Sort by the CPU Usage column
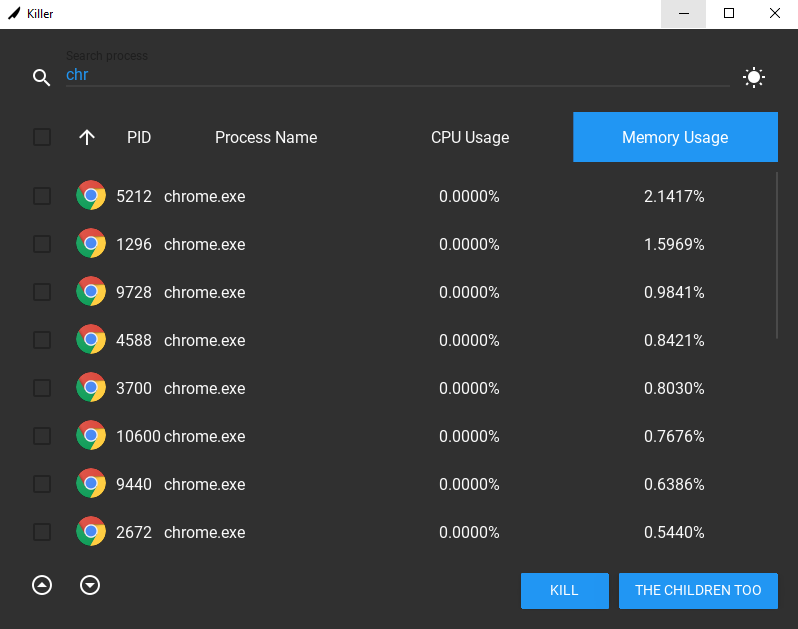This screenshot has width=798, height=629. 470,137
